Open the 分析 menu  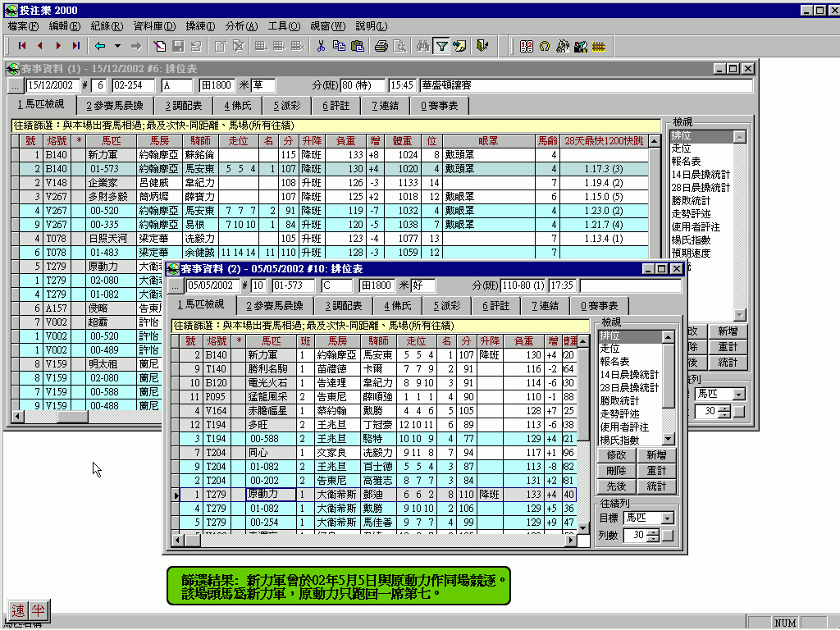click(x=240, y=26)
